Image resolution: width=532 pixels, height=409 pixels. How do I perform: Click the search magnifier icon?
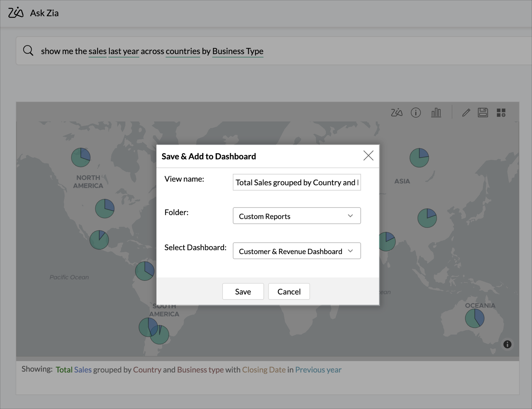tap(28, 51)
